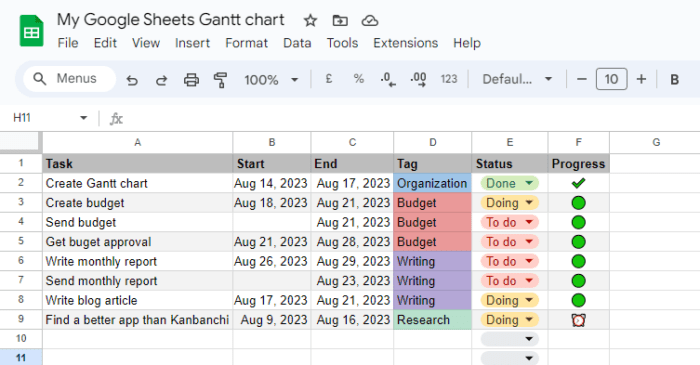700x365 pixels.
Task: Star the document with the star icon
Action: click(x=310, y=21)
